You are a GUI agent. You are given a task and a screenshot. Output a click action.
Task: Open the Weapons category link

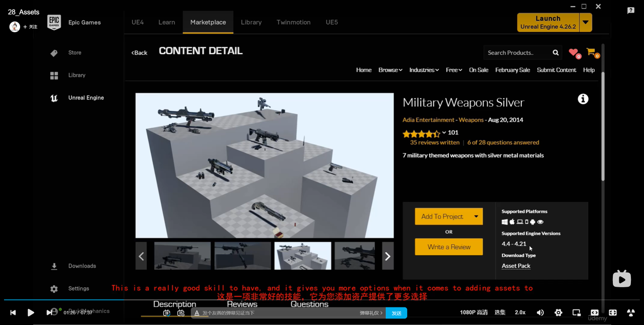point(471,120)
